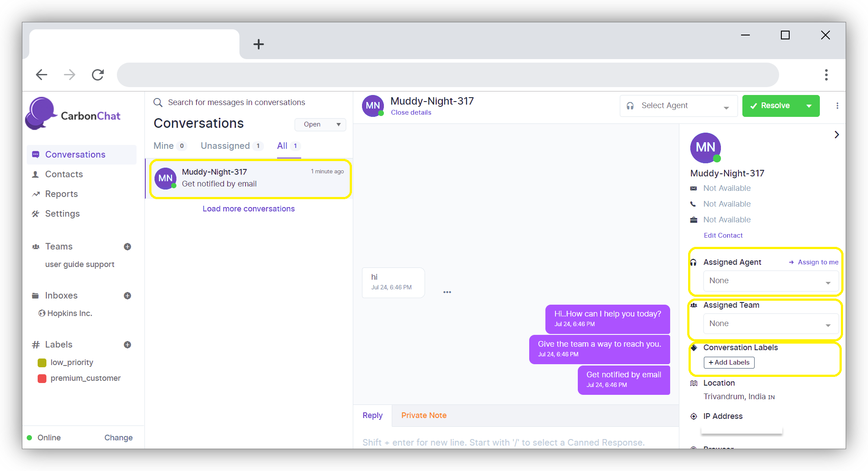The width and height of the screenshot is (868, 471).
Task: Change the Online availability status
Action: (118, 438)
